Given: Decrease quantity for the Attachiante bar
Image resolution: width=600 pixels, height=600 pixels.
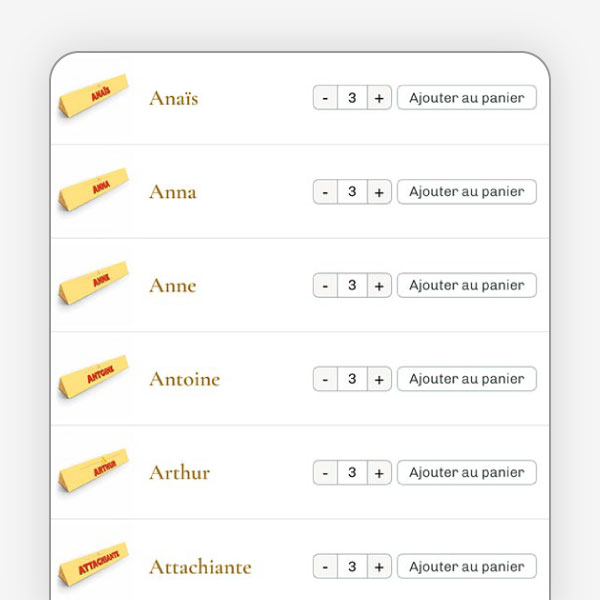Looking at the screenshot, I should (x=325, y=567).
